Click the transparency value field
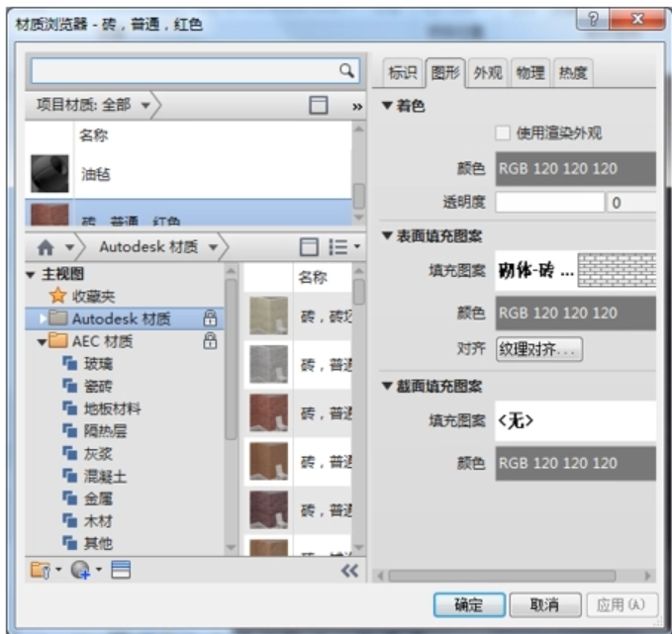This screenshot has width=672, height=634. [631, 202]
